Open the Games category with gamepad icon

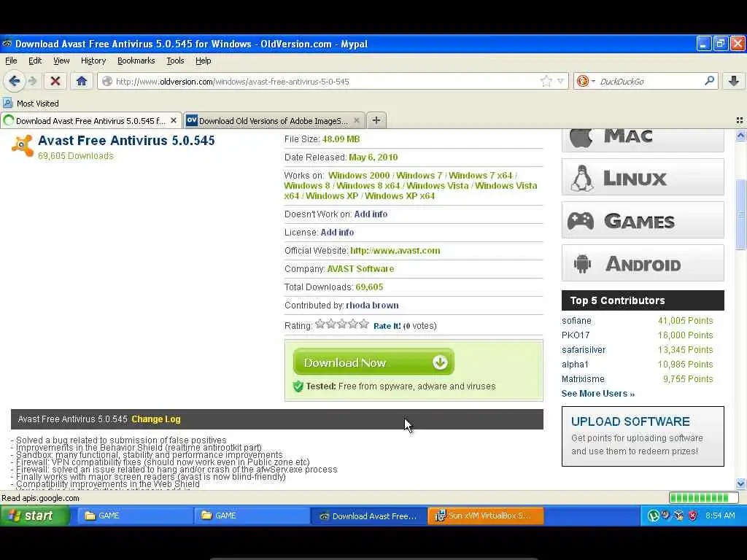643,220
